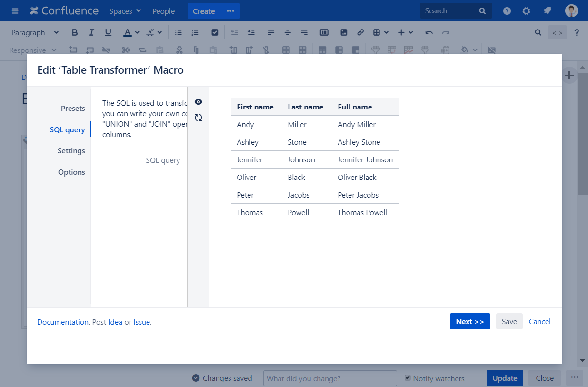588x387 pixels.
Task: Refresh the Table Transformer preview
Action: coord(199,117)
